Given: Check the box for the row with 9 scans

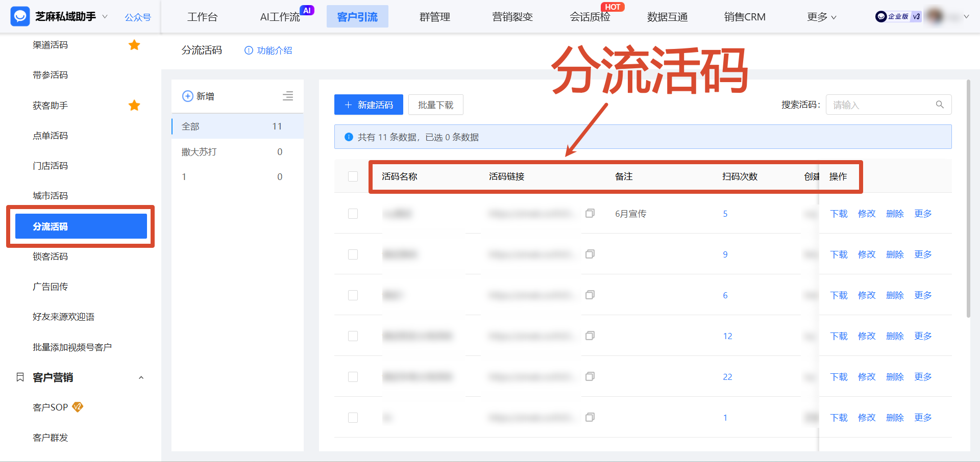Looking at the screenshot, I should tap(353, 254).
